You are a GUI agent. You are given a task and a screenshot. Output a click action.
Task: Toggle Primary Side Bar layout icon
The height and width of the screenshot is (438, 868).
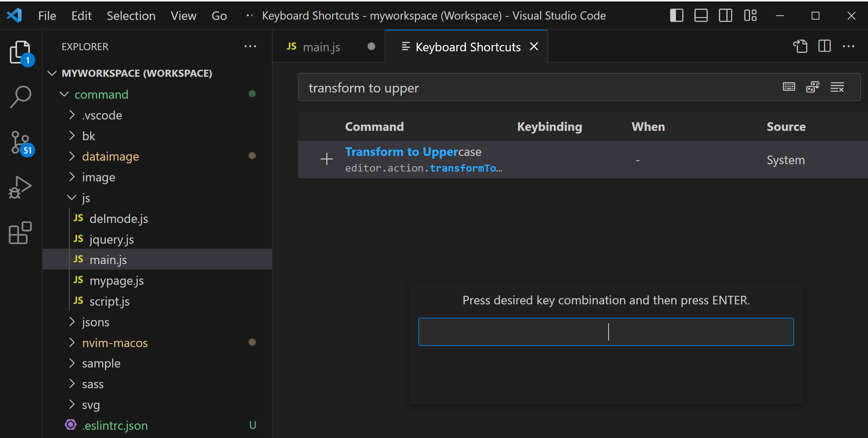(677, 16)
